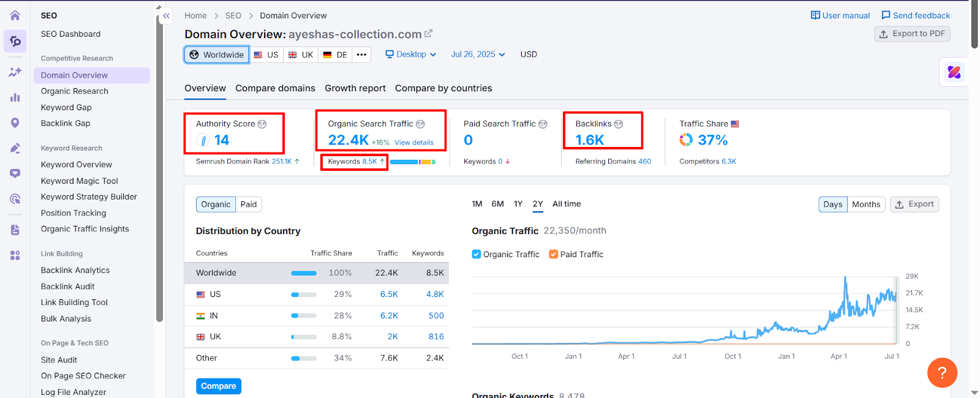The height and width of the screenshot is (398, 980).
Task: Open the bar chart icon in rail
Action: (15, 97)
